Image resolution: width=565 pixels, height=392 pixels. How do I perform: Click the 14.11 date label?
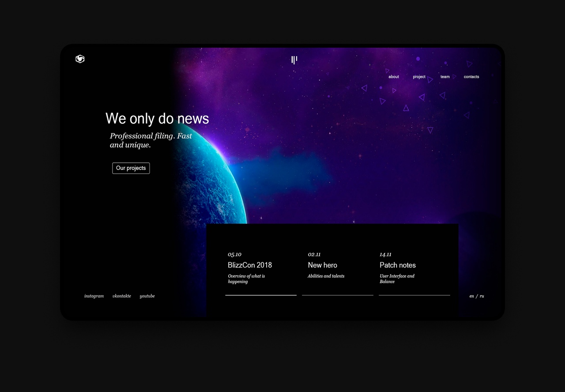[x=385, y=255]
